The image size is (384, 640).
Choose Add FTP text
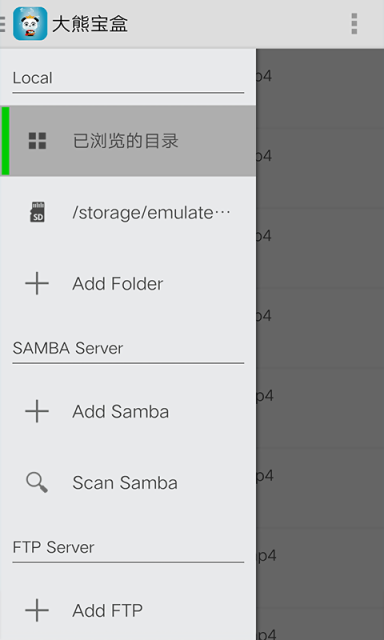click(x=107, y=611)
